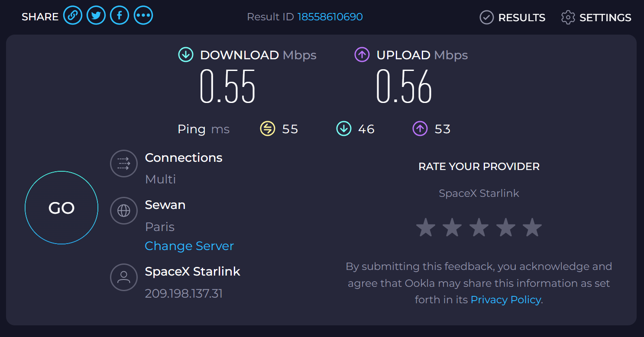Rate provider three stars
This screenshot has height=337, width=644.
pyautogui.click(x=479, y=228)
